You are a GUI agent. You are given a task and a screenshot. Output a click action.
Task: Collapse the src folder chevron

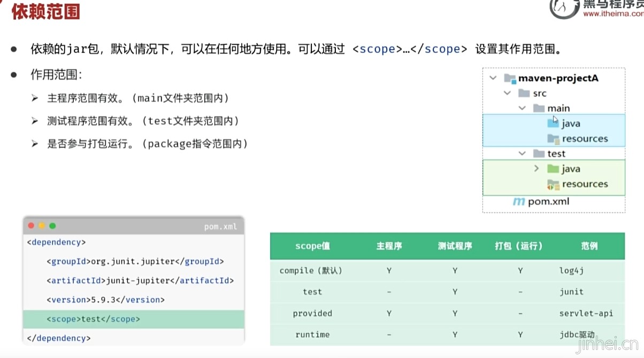[507, 94]
